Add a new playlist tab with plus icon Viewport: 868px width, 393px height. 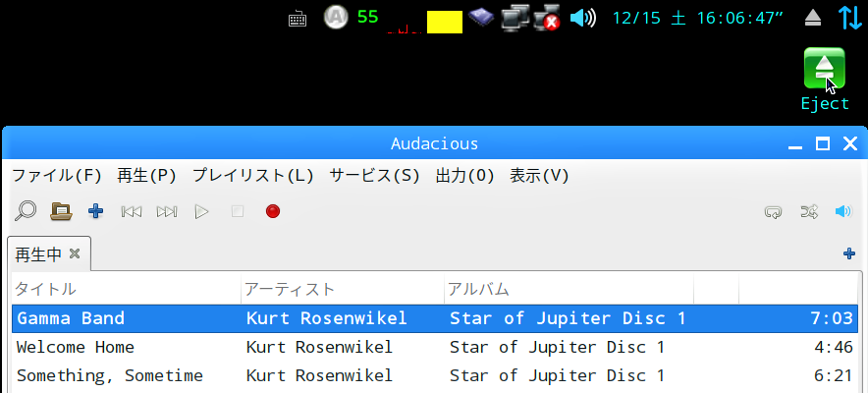(x=848, y=254)
